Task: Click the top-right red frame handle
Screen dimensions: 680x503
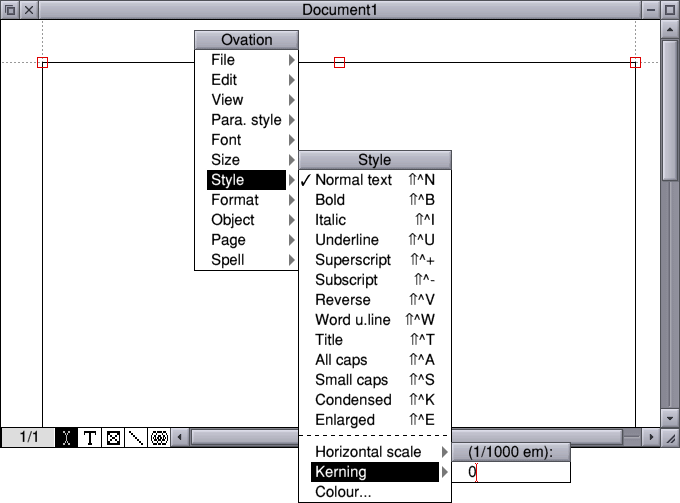Action: point(635,62)
